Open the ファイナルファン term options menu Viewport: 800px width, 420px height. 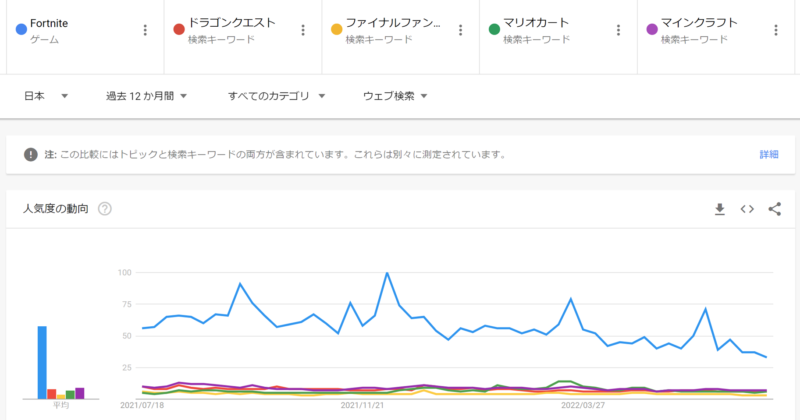(x=461, y=30)
